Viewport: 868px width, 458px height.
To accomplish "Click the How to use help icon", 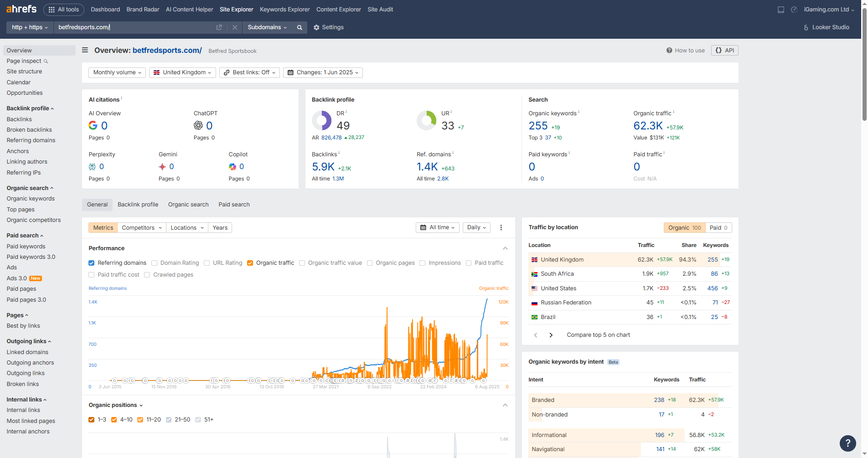I will click(669, 51).
